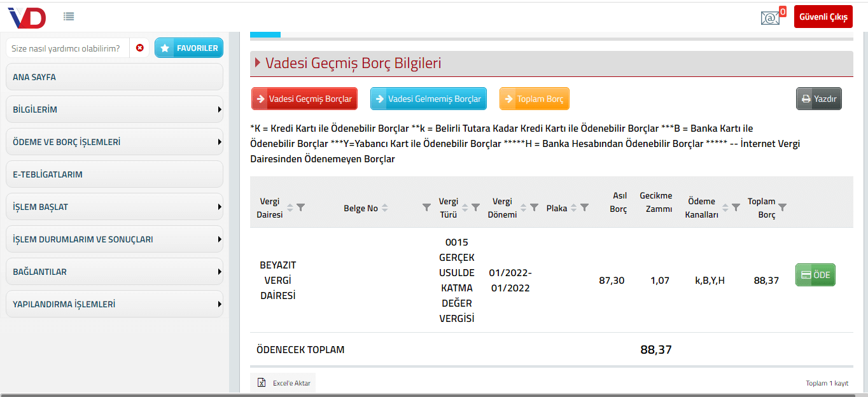Click the Güvenli Çıkış button
The width and height of the screenshot is (868, 397).
(823, 17)
